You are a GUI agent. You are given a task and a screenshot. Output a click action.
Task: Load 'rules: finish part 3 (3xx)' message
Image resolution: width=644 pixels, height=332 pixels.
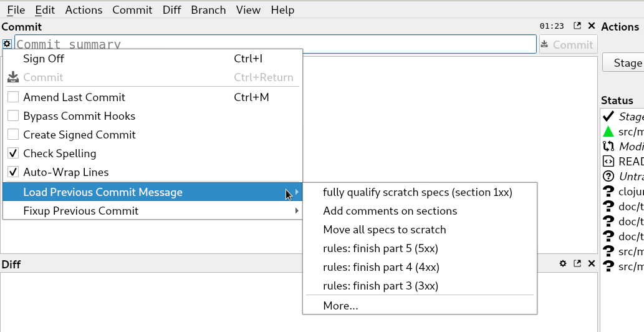tap(420, 286)
